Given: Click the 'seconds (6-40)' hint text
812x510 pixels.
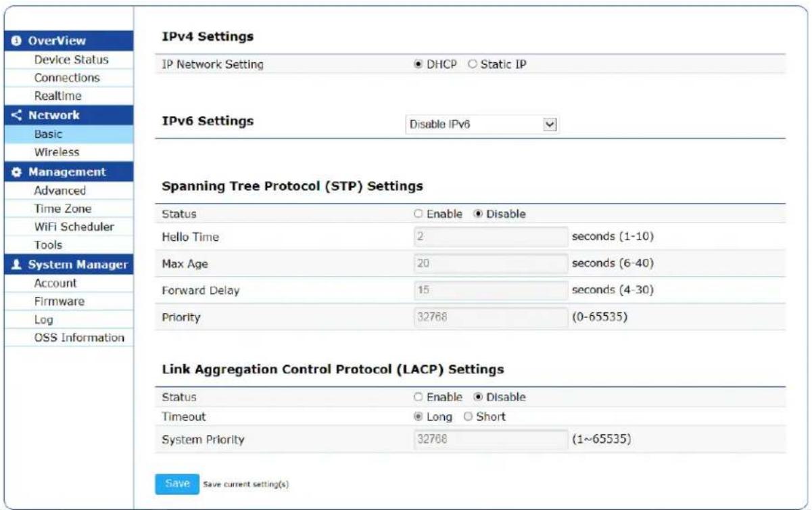Looking at the screenshot, I should [613, 263].
